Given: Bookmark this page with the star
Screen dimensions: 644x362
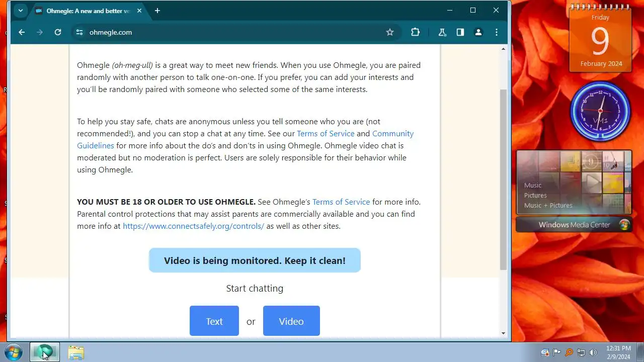Looking at the screenshot, I should [390, 32].
